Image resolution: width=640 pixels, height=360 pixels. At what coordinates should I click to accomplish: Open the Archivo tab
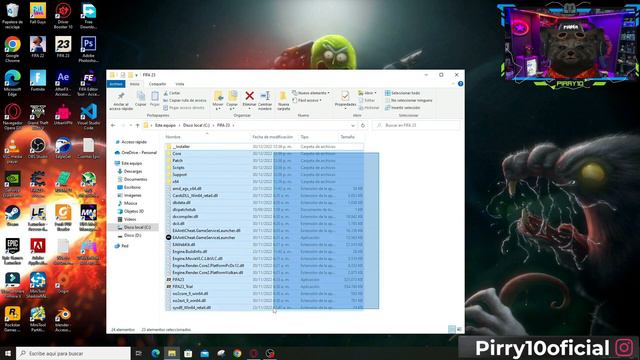click(116, 84)
